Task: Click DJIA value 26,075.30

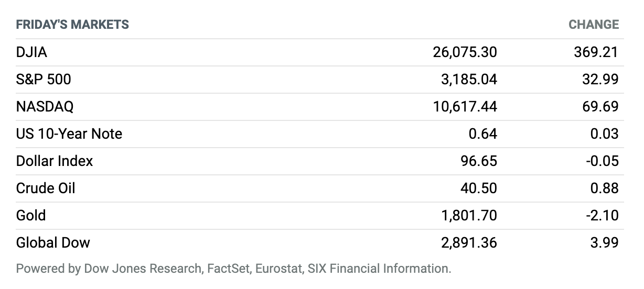Action: point(465,52)
